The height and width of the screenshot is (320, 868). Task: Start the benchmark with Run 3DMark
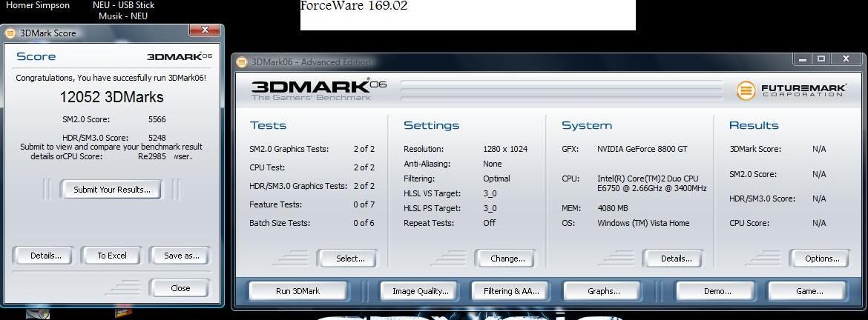point(297,291)
